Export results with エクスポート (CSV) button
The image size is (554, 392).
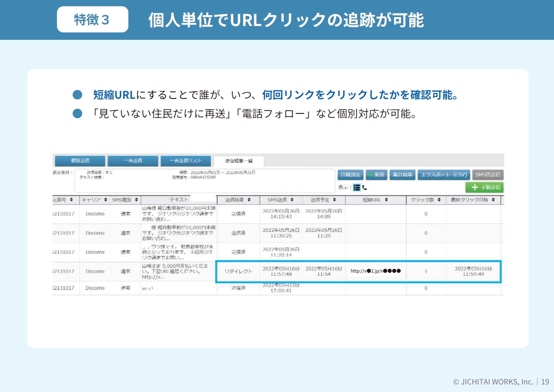(x=444, y=175)
